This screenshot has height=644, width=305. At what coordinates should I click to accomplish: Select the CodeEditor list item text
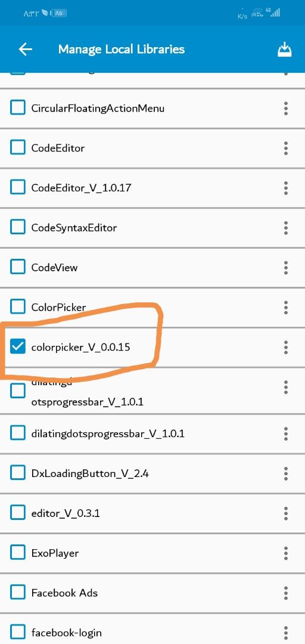pyautogui.click(x=58, y=148)
